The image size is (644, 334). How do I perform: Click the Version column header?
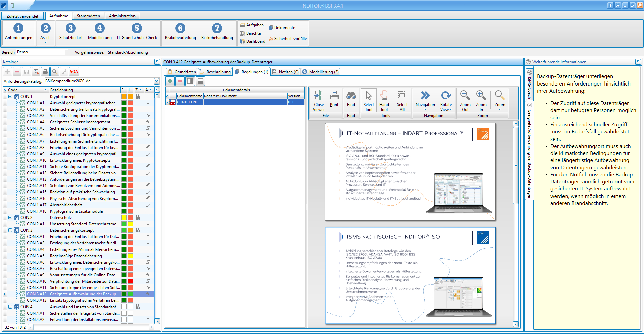[x=296, y=96]
